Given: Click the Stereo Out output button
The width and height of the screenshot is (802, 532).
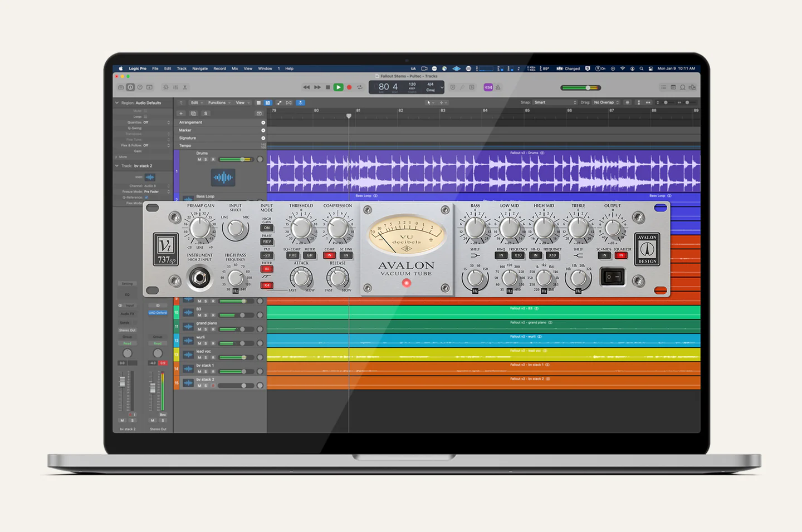Looking at the screenshot, I should click(x=127, y=330).
